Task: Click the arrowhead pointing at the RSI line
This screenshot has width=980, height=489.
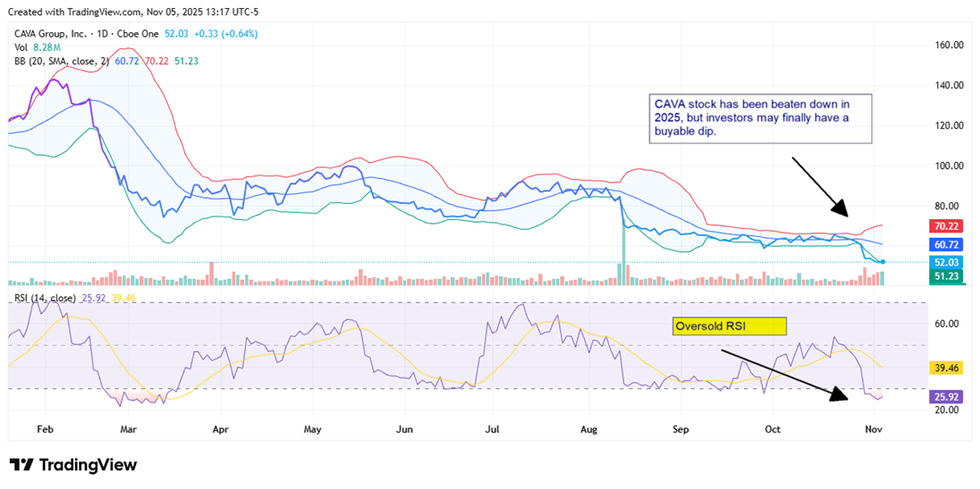Action: tap(838, 395)
